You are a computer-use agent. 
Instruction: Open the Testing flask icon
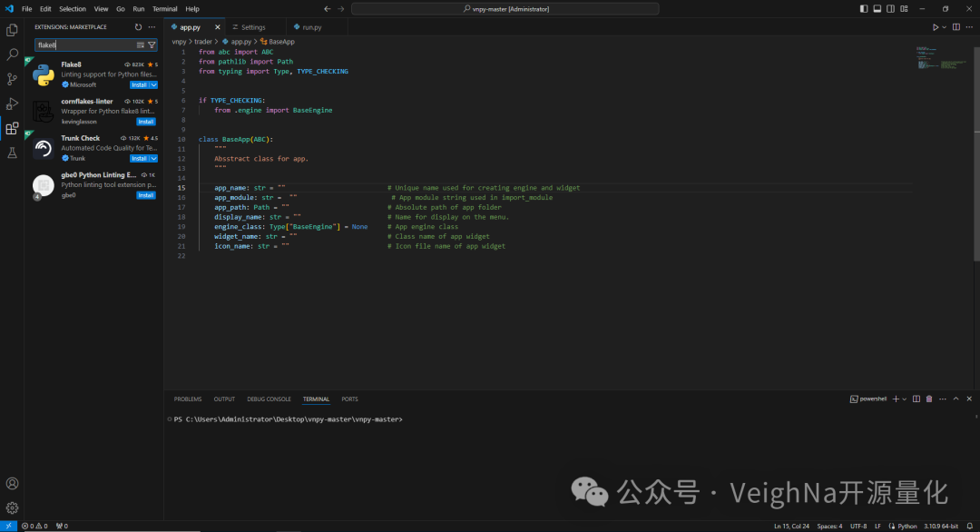click(x=12, y=153)
